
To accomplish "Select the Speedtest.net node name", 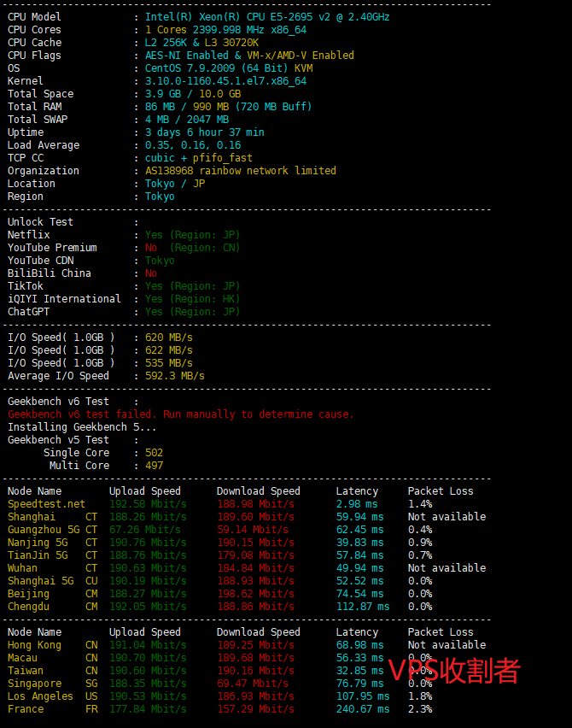I will 46,504.
